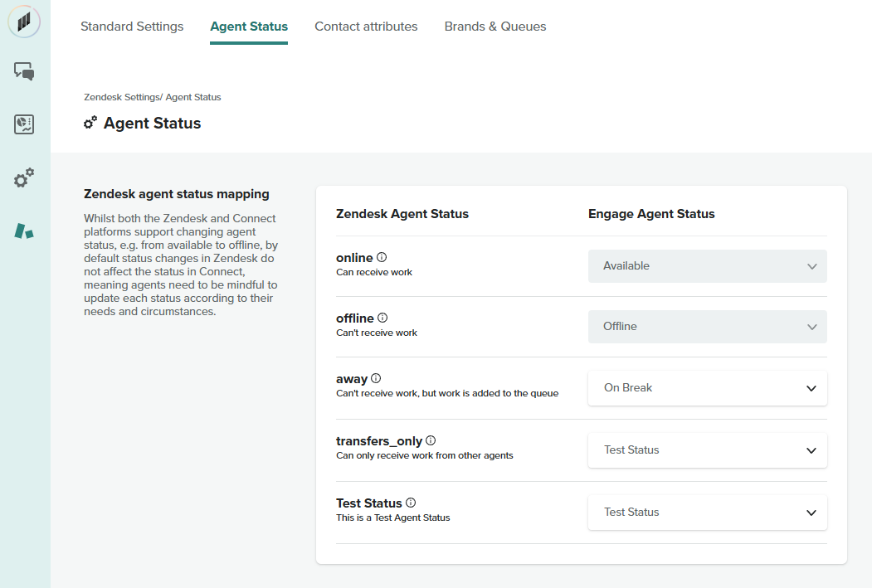Open the Zendesk integration sidebar icon
The image size is (872, 588).
click(24, 231)
